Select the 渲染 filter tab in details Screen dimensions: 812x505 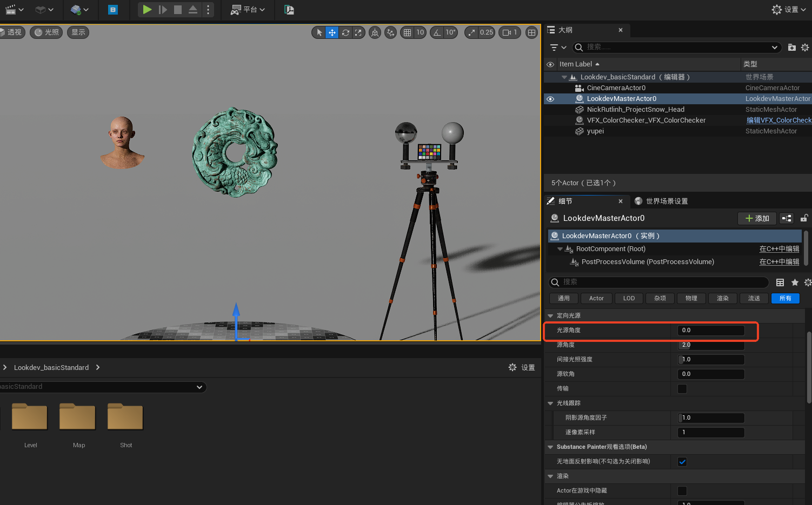[723, 299]
